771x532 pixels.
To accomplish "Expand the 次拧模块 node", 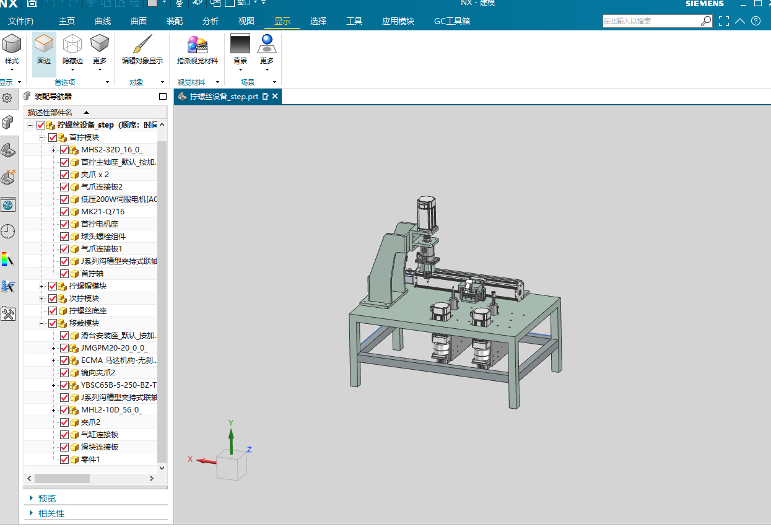I will pos(42,299).
